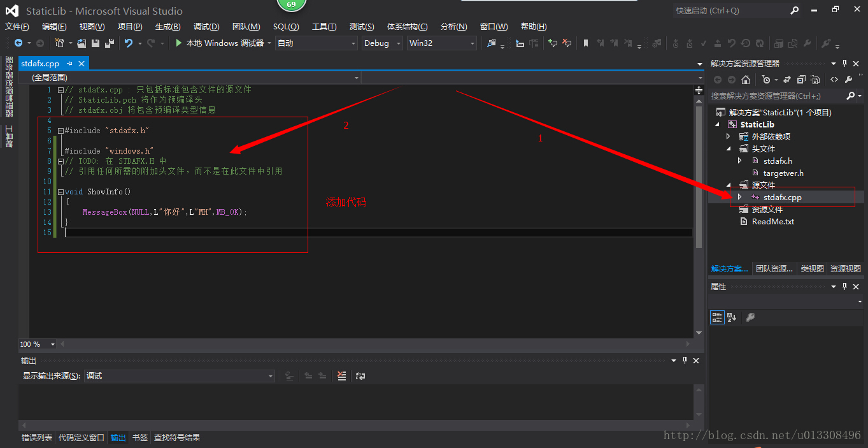Open the 文件(F) File menu
This screenshot has height=448, width=868.
(x=17, y=27)
